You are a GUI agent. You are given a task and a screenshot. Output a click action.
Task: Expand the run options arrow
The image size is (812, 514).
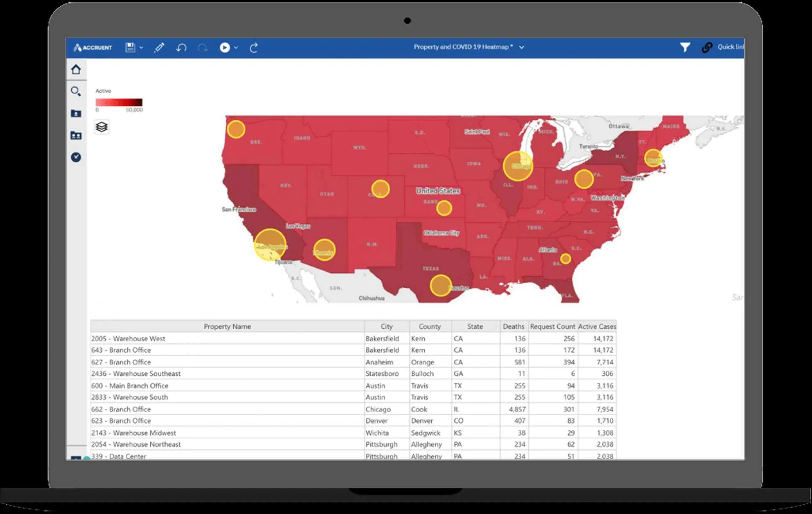click(x=236, y=48)
